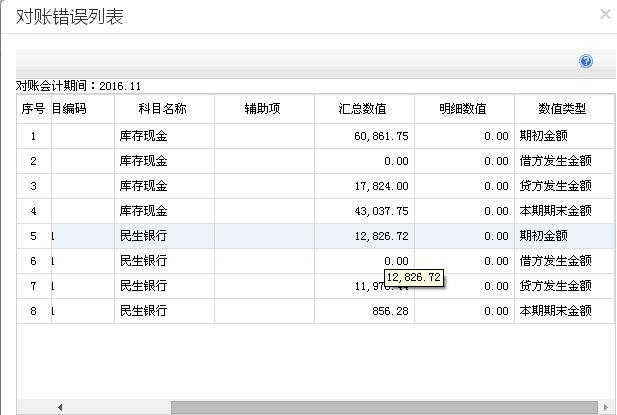This screenshot has width=617, height=415.
Task: Select row 3 库存现金 name cell
Action: click(164, 186)
